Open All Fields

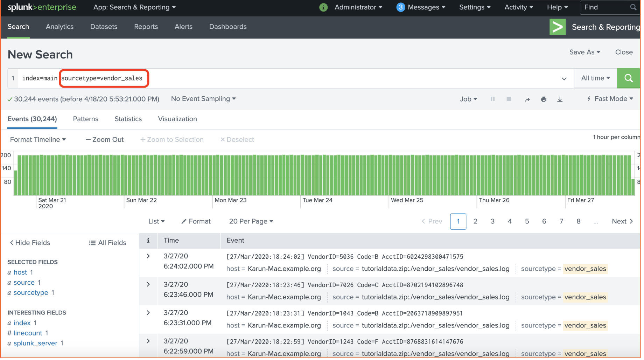tap(108, 243)
